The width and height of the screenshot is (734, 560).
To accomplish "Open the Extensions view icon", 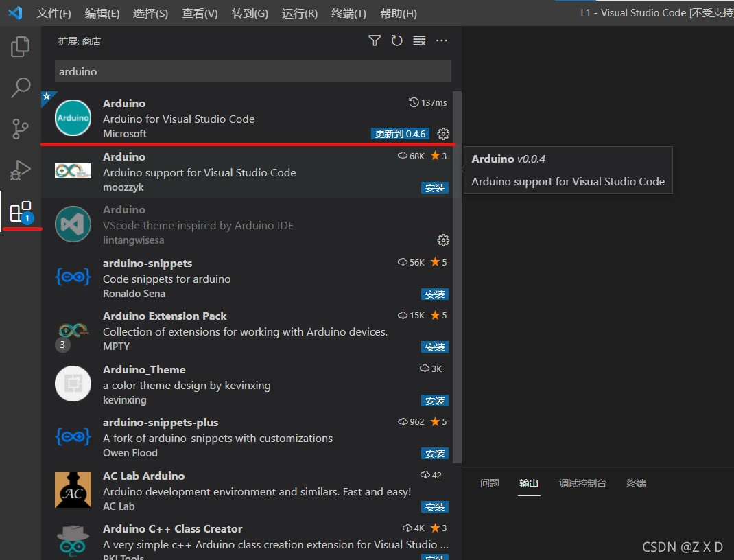I will tap(21, 213).
